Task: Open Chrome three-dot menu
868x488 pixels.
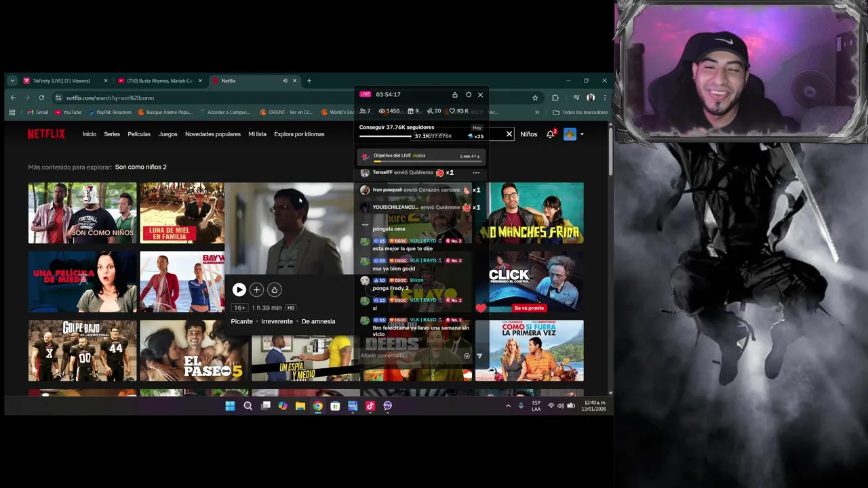Action: coord(604,98)
